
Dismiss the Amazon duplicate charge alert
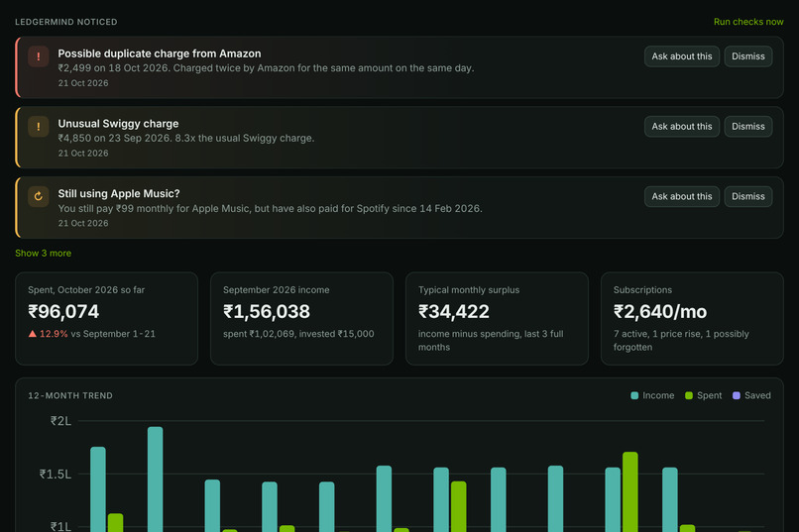(x=748, y=56)
